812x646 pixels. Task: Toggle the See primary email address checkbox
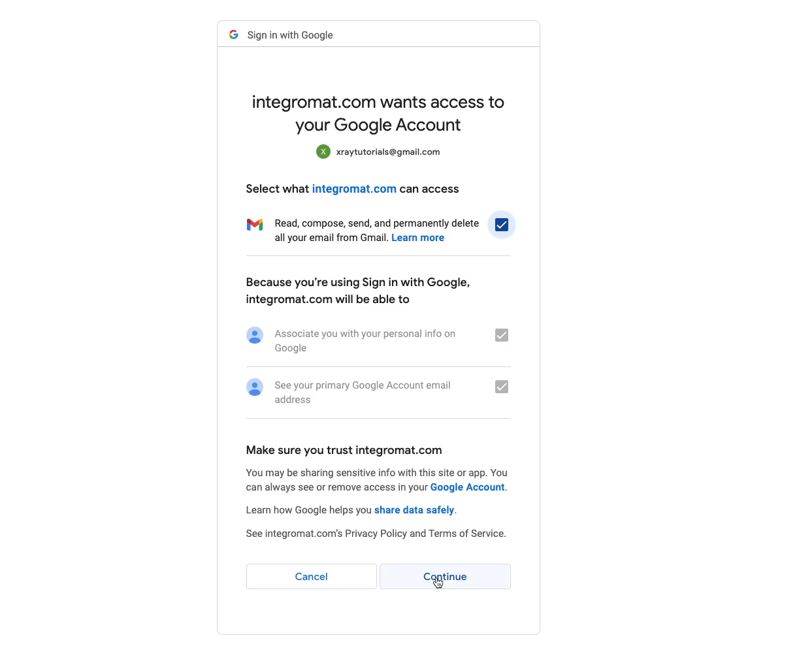(x=502, y=387)
